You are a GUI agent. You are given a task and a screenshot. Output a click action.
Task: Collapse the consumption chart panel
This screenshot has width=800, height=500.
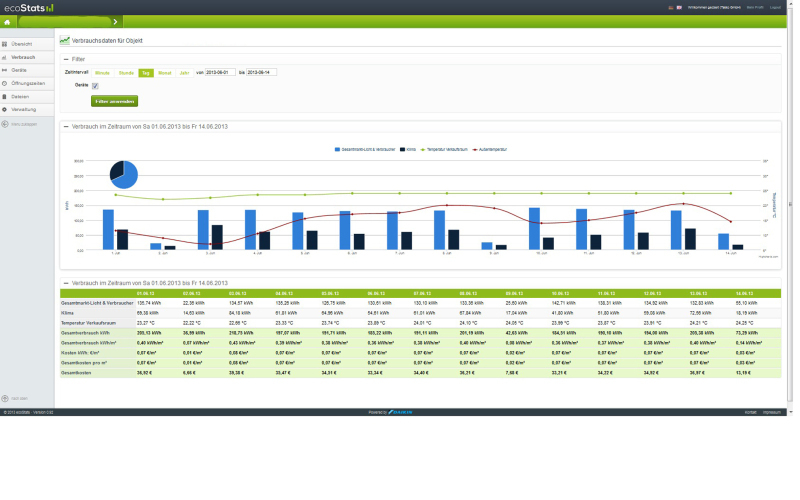click(66, 127)
